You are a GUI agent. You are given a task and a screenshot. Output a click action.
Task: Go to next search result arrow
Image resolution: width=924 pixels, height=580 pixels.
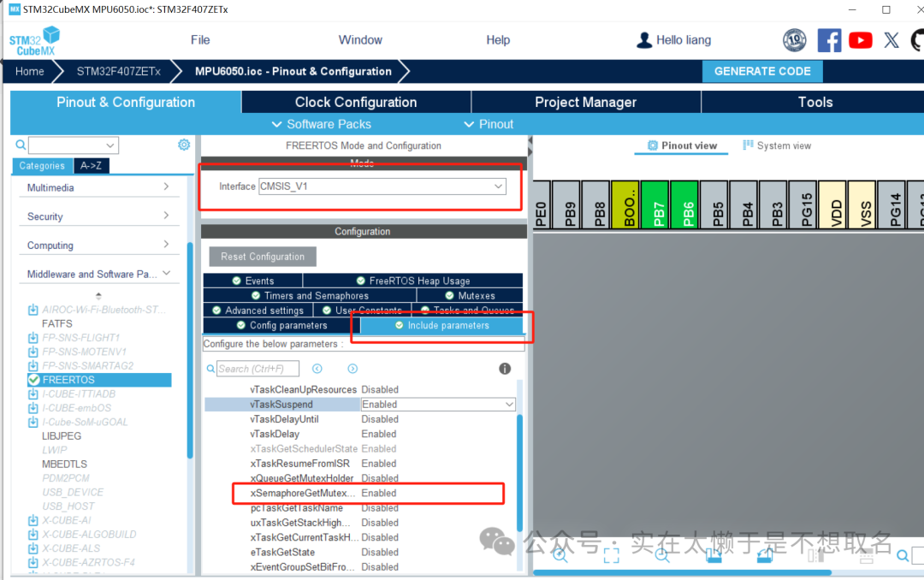click(x=352, y=369)
